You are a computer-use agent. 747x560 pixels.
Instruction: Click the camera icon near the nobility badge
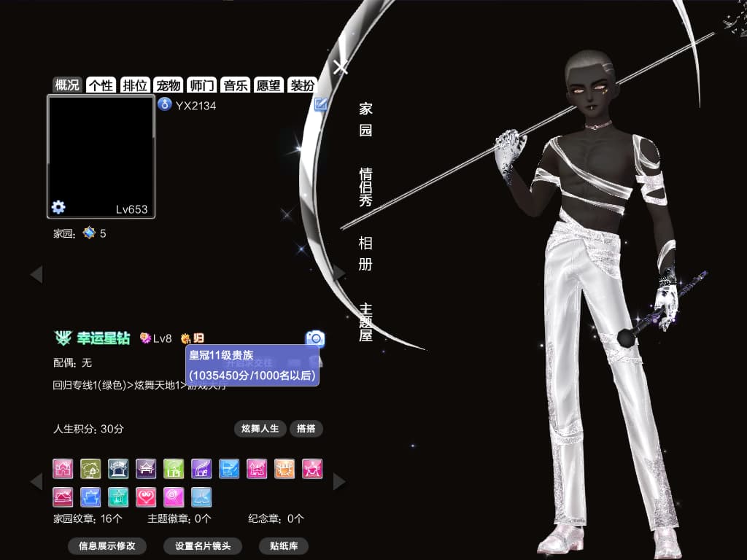coord(314,338)
